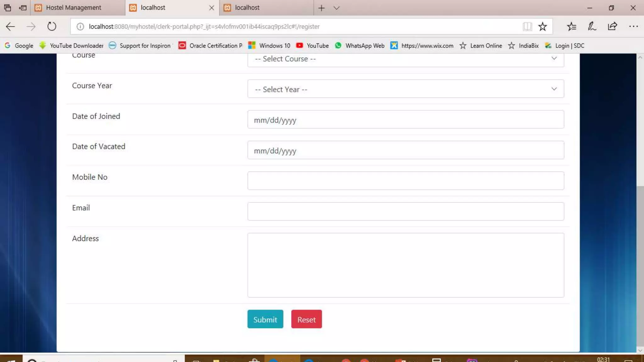Image resolution: width=644 pixels, height=362 pixels.
Task: Open Reading view book icon
Action: tap(527, 27)
